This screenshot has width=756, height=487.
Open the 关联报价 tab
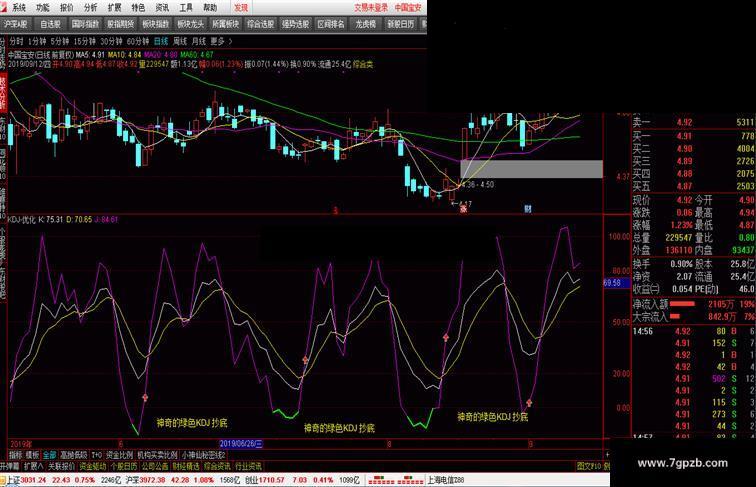(61, 466)
